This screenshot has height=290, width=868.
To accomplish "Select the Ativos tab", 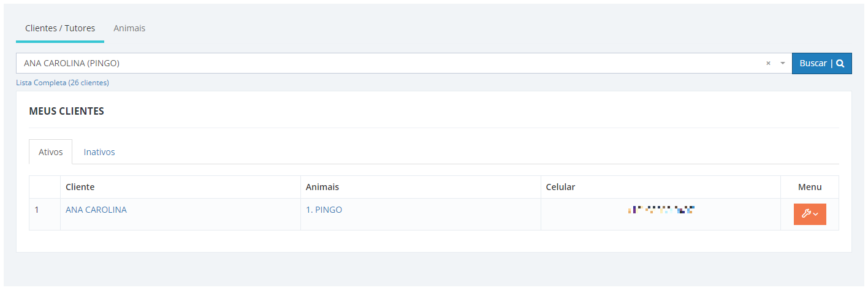I will click(x=51, y=152).
